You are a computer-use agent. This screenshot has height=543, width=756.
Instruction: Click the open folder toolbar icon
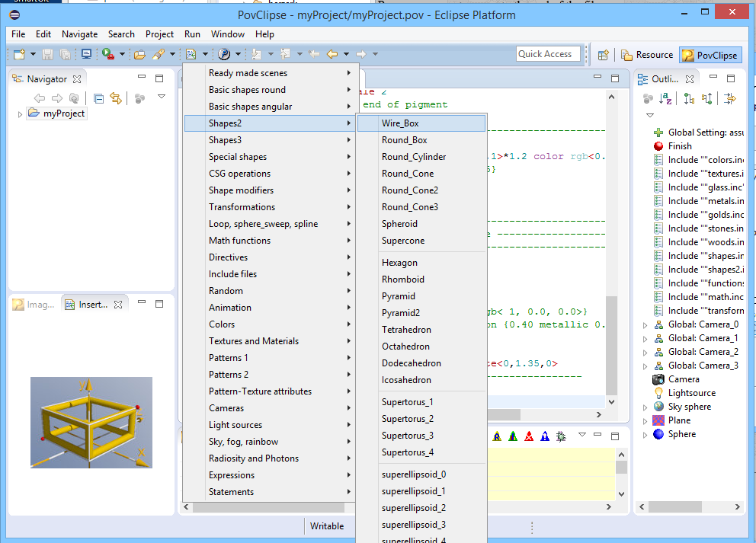139,54
